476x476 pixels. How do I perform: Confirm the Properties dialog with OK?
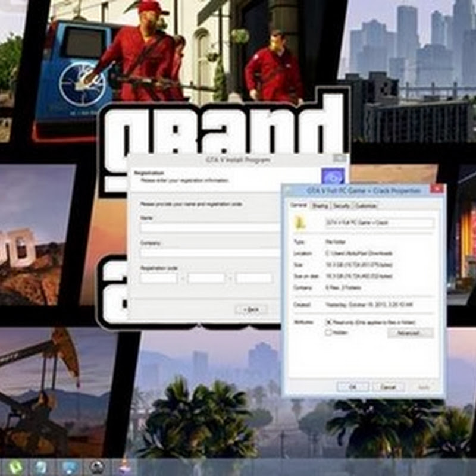[x=353, y=387]
